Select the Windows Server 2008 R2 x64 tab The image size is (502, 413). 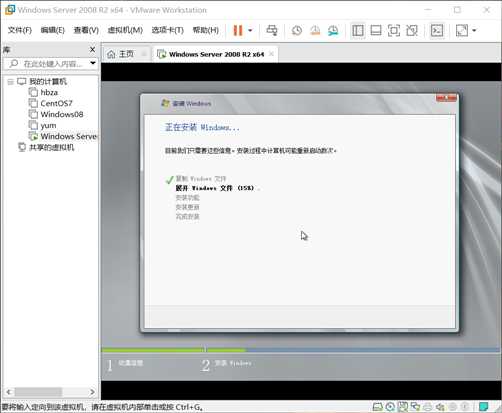(216, 54)
